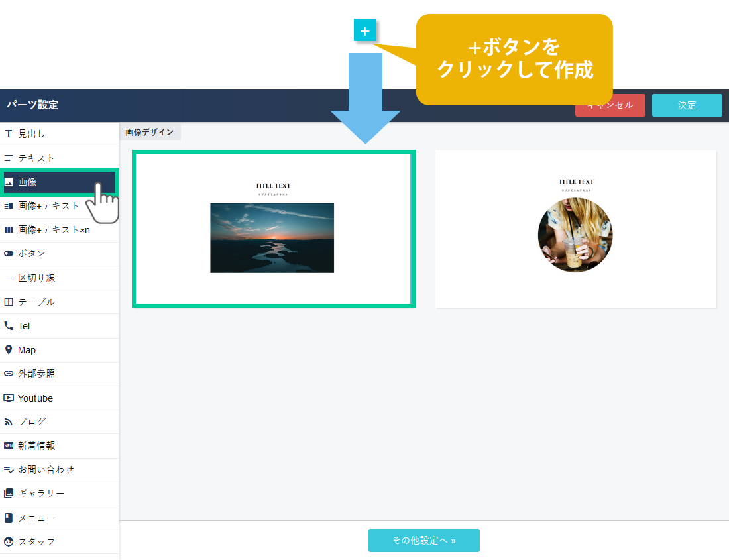The image size is (729, 560).
Task: Select 画像+テキスト×n in sidebar
Action: click(x=54, y=230)
